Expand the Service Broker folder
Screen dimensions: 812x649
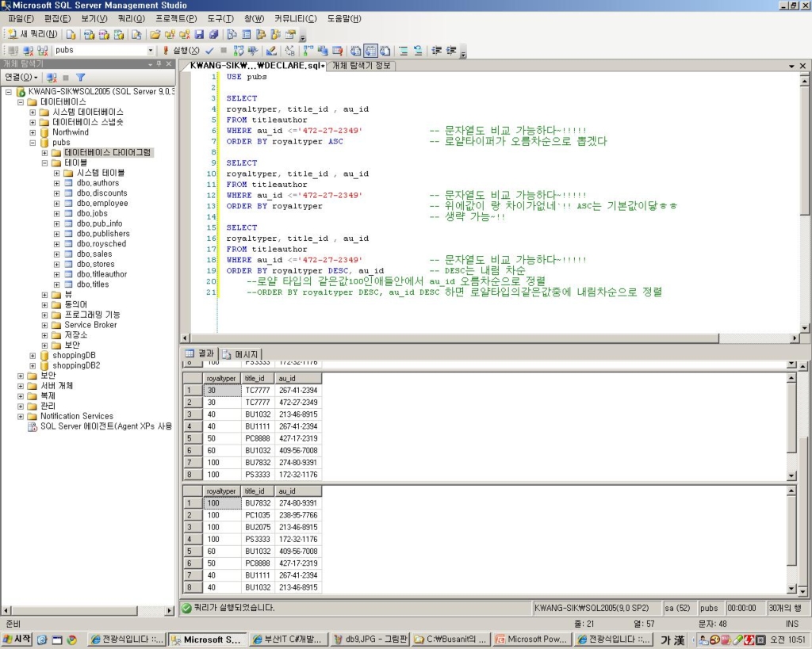coord(44,325)
